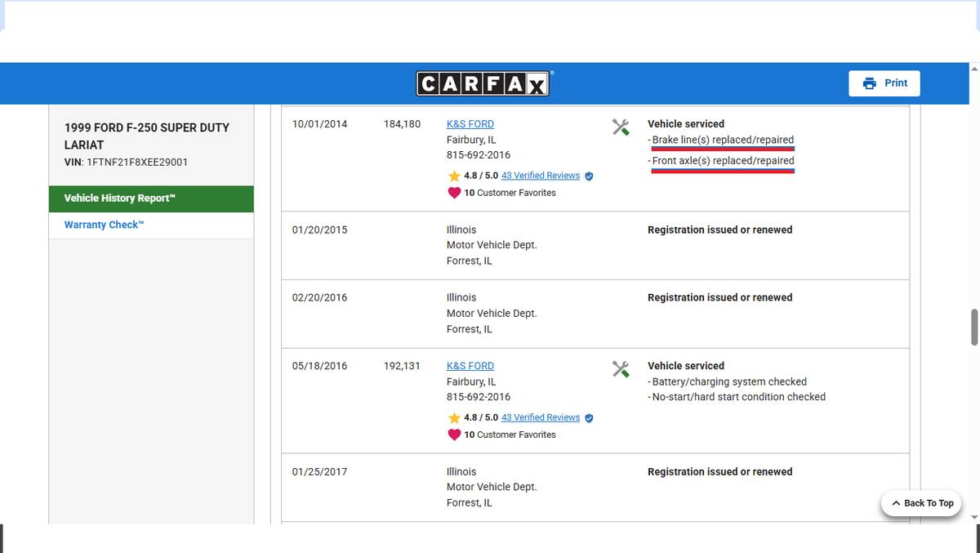The image size is (980, 553).
Task: Click gold star rating icon in 2014 entry
Action: [454, 176]
